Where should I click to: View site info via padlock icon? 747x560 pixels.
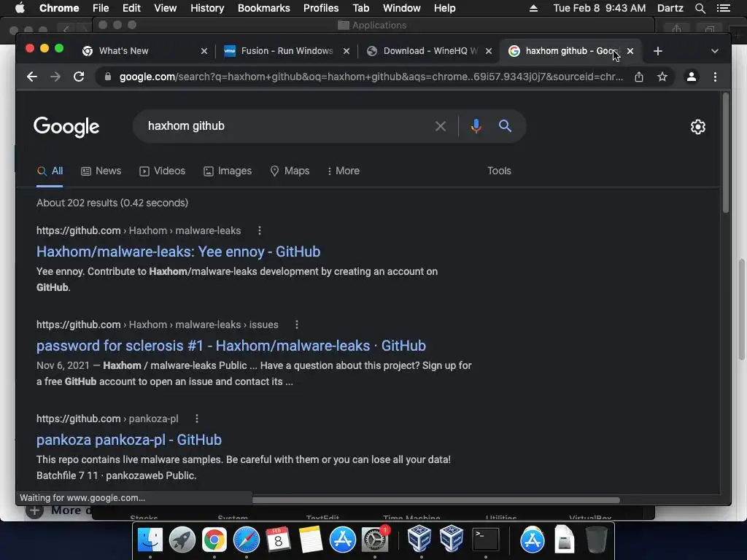coord(108,77)
